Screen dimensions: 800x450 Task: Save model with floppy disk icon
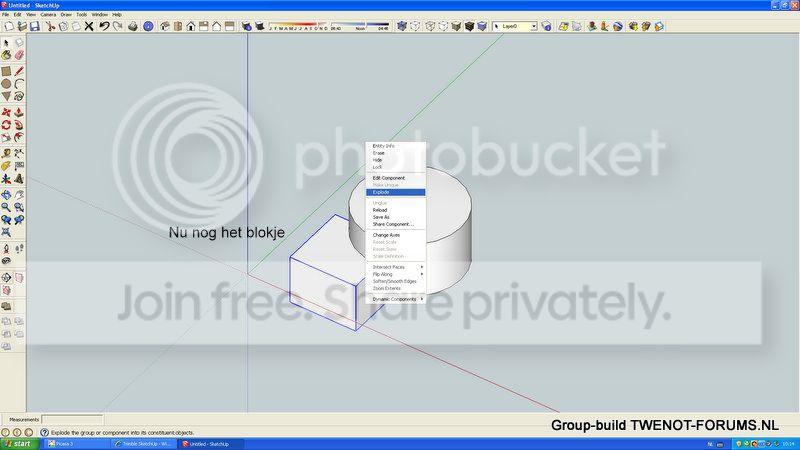(x=35, y=26)
